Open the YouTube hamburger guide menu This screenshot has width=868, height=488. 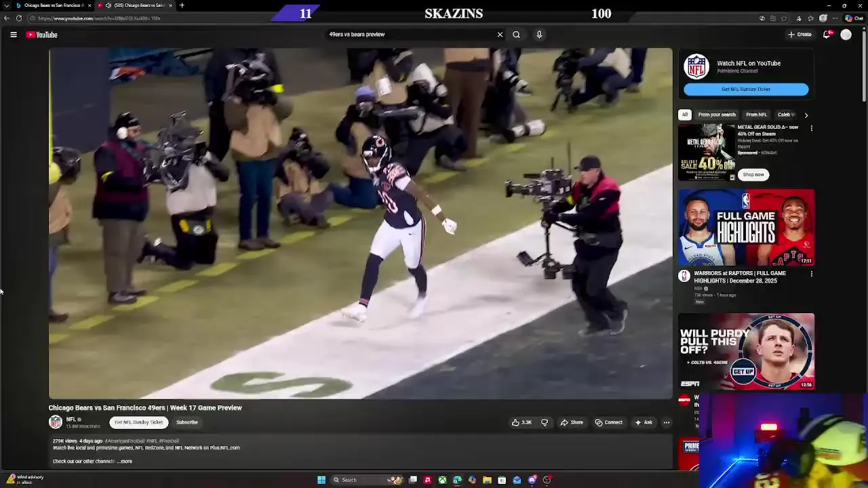pos(14,35)
